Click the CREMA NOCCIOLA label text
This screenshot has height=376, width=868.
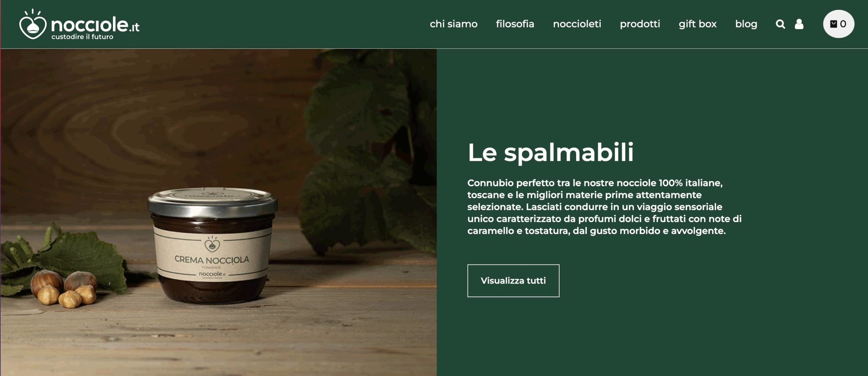(x=212, y=259)
